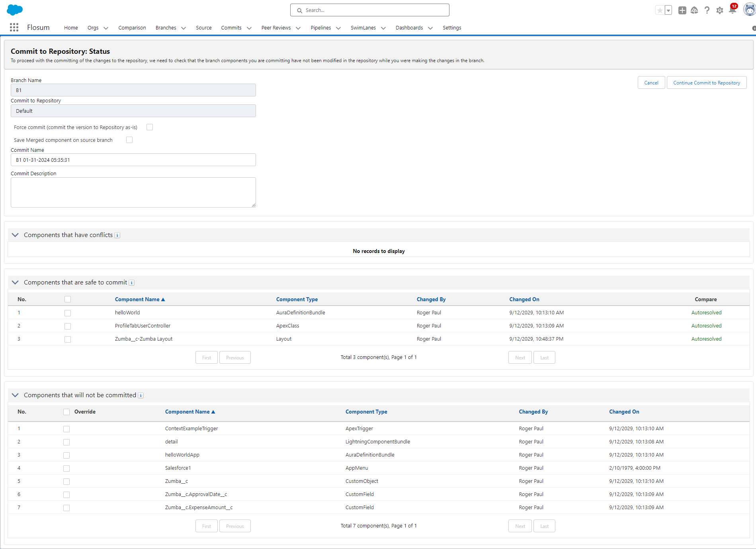Expand the Branches menu dropdown
Image resolution: width=756 pixels, height=549 pixels.
click(x=184, y=28)
